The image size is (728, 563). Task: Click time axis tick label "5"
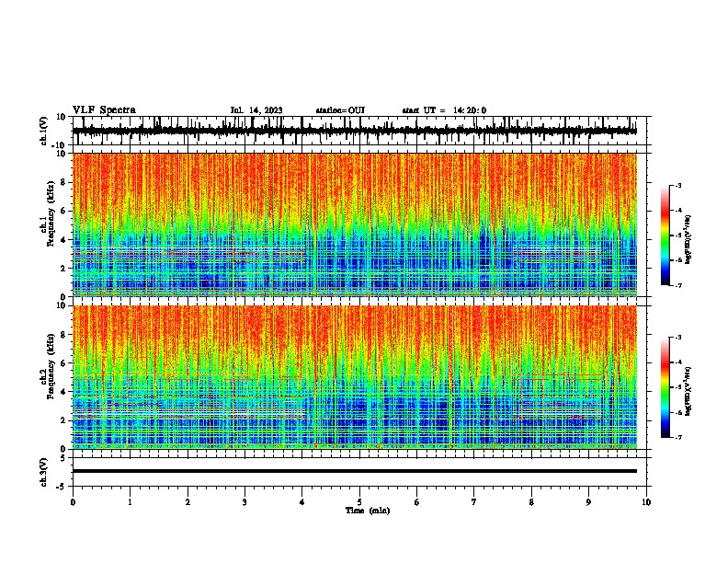tap(359, 502)
